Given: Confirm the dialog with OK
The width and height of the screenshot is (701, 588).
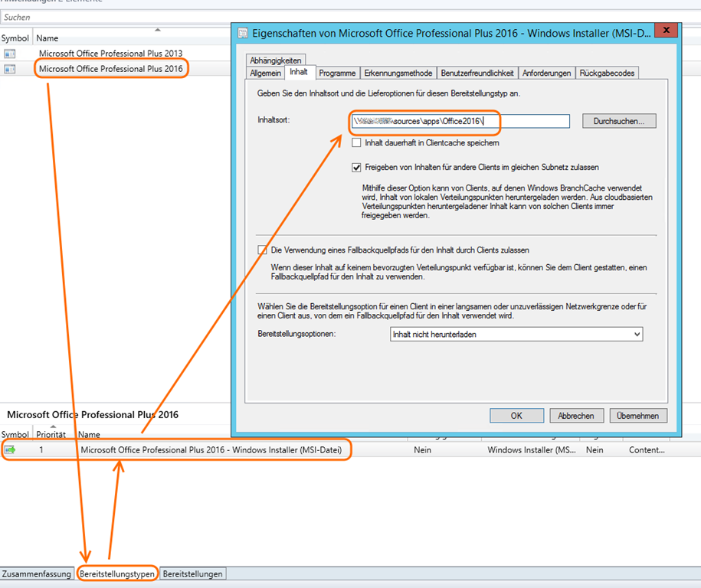Looking at the screenshot, I should click(516, 416).
